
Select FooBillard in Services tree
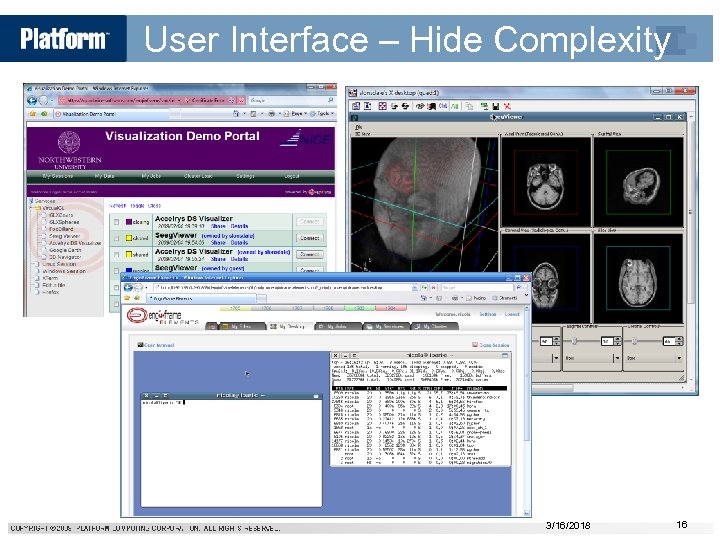tap(61, 229)
